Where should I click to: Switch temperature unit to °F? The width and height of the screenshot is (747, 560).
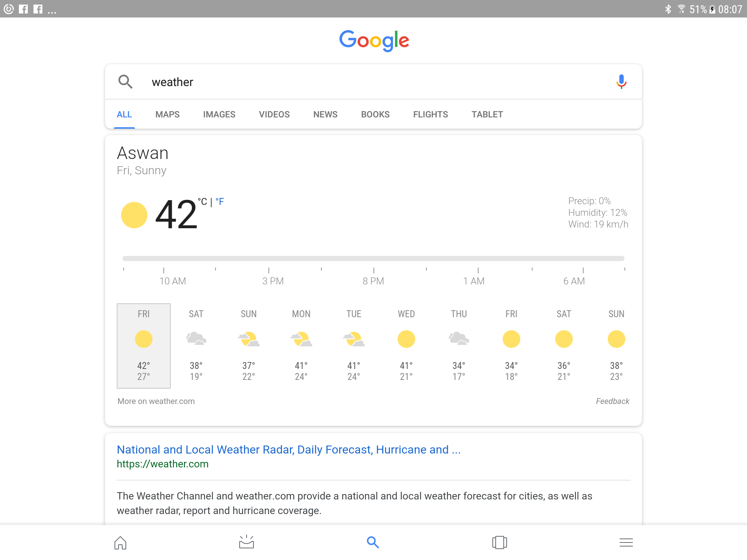tap(220, 202)
